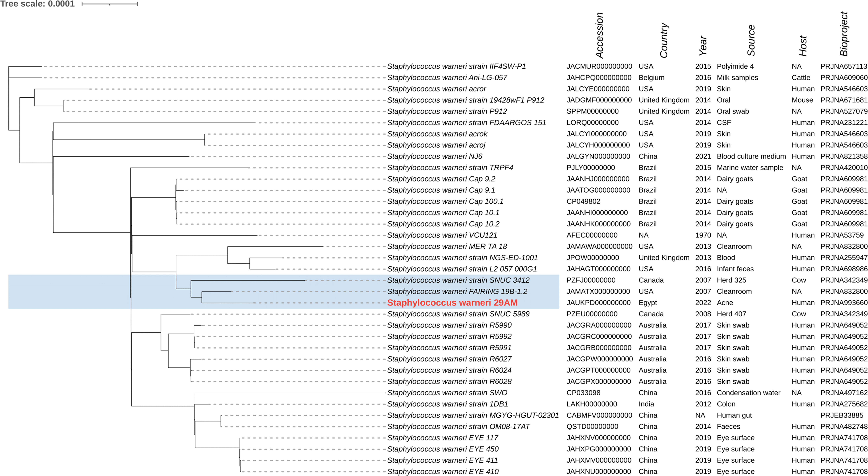Screen dimensions: 868x476
Task: Click leaf Staphylococcus warneri EYE 117
Action: click(442, 438)
